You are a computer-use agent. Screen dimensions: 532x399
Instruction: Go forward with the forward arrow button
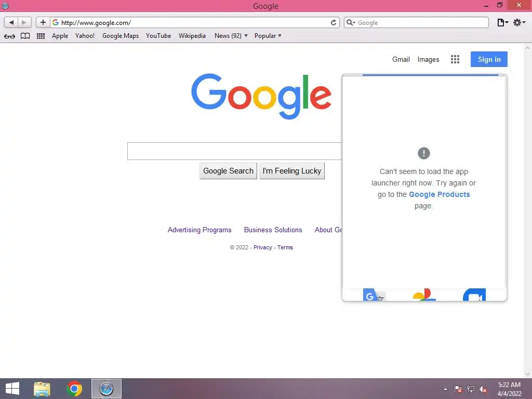point(24,22)
